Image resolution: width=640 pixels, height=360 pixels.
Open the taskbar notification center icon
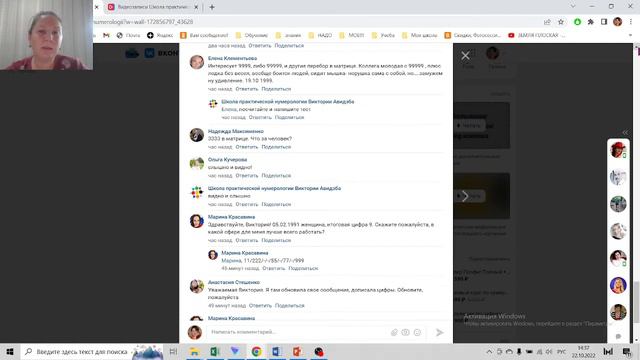click(627, 352)
